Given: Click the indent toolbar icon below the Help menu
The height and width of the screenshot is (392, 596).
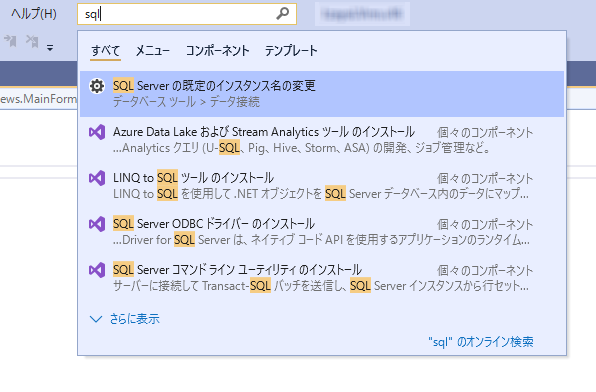Looking at the screenshot, I should [x=10, y=41].
